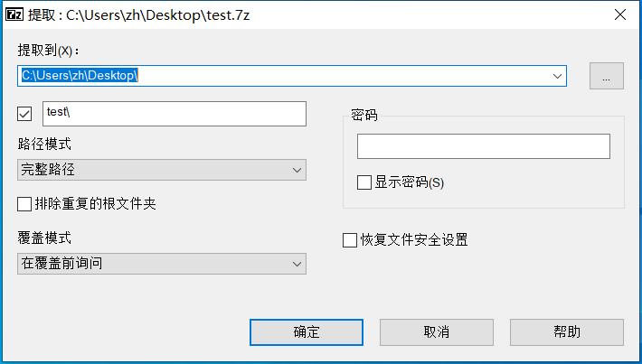The height and width of the screenshot is (364, 642).
Task: Click the 路径模式 label
Action: pos(44,144)
